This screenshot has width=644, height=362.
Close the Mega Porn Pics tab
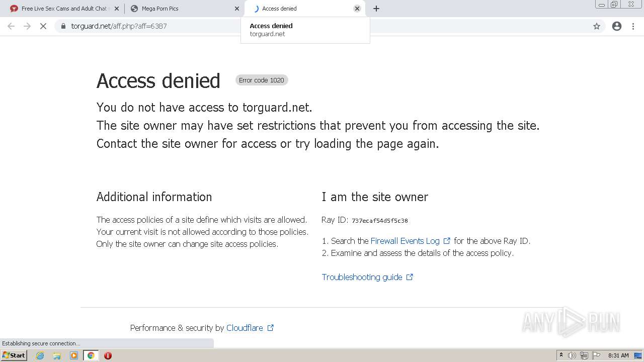237,9
